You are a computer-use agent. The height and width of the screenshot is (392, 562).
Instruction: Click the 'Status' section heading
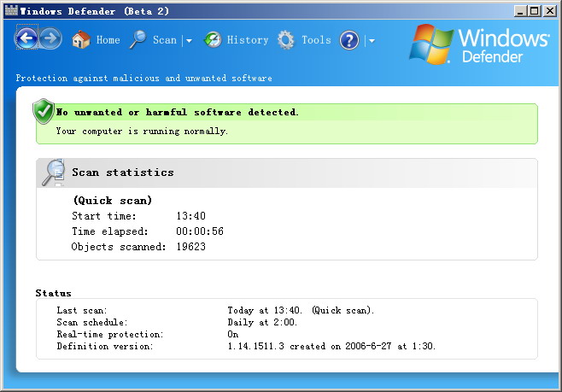(x=54, y=293)
